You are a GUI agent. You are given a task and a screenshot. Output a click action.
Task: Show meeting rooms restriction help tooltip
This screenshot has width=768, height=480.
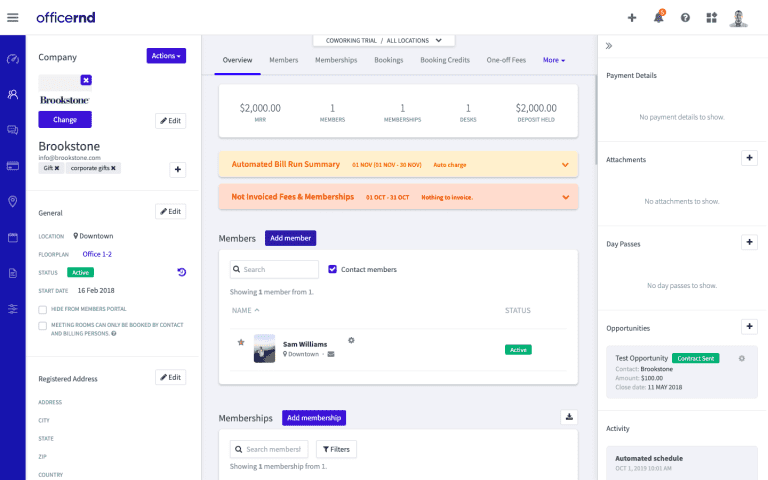point(114,334)
